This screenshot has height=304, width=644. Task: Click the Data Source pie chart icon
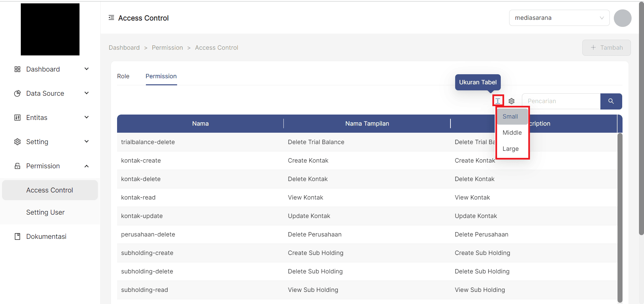point(17,93)
